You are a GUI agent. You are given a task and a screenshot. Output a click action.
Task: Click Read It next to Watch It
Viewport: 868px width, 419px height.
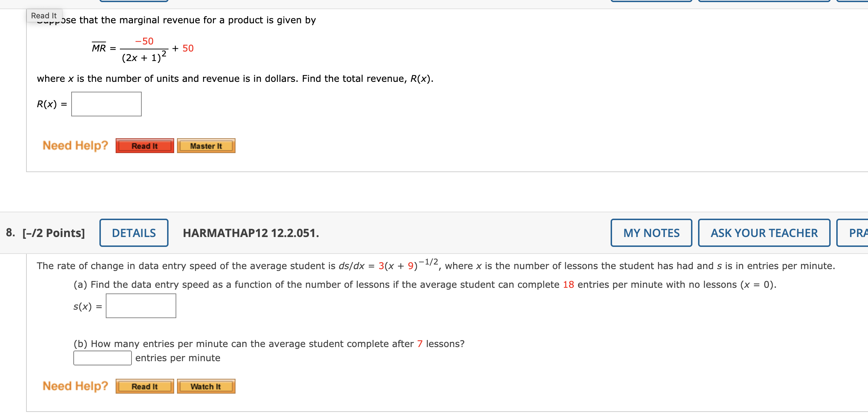[144, 387]
